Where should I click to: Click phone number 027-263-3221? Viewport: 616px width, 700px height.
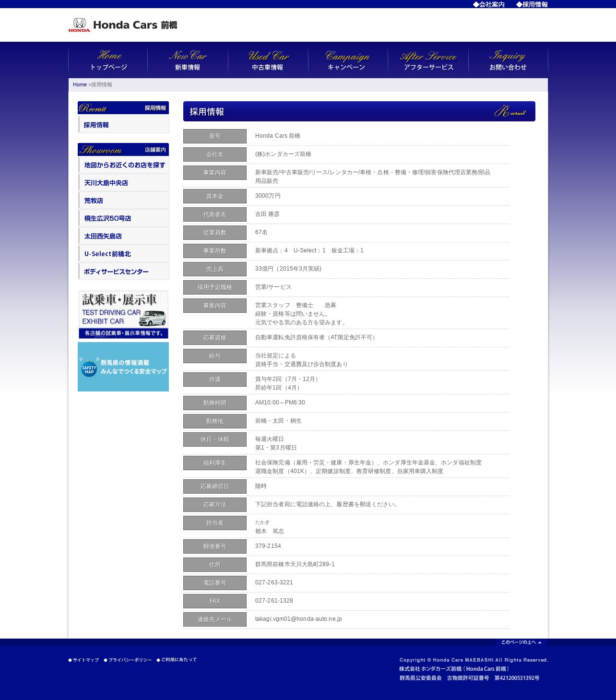(274, 582)
